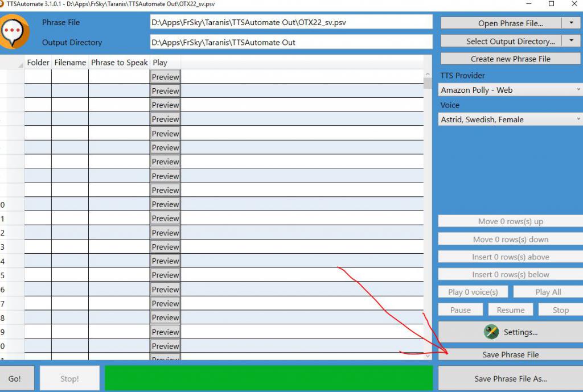583x392 pixels.
Task: Click the table scrollbar up arrow
Action: click(428, 75)
